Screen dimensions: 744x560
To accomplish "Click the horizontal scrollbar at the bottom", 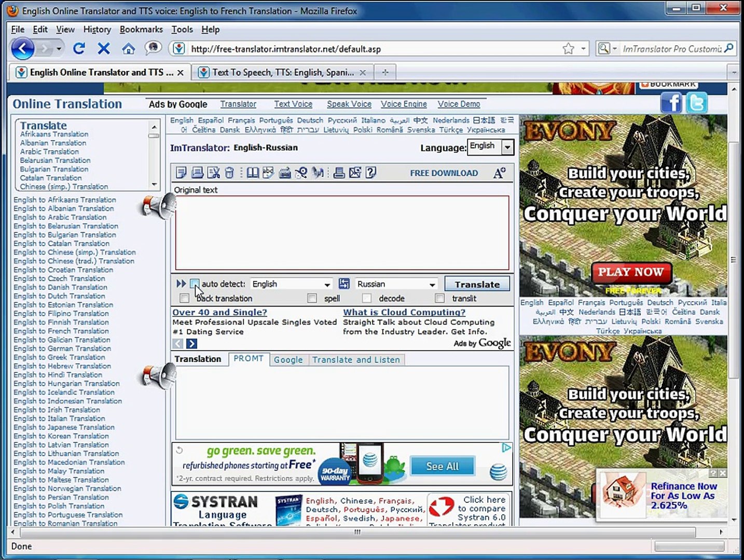I will (357, 532).
